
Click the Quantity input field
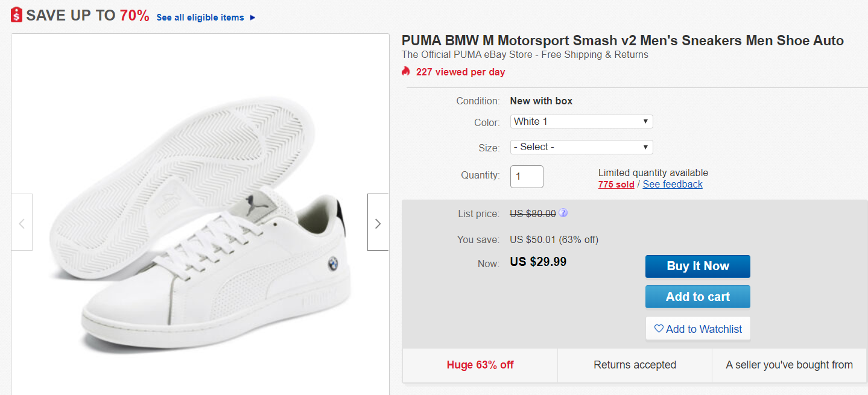pos(527,176)
